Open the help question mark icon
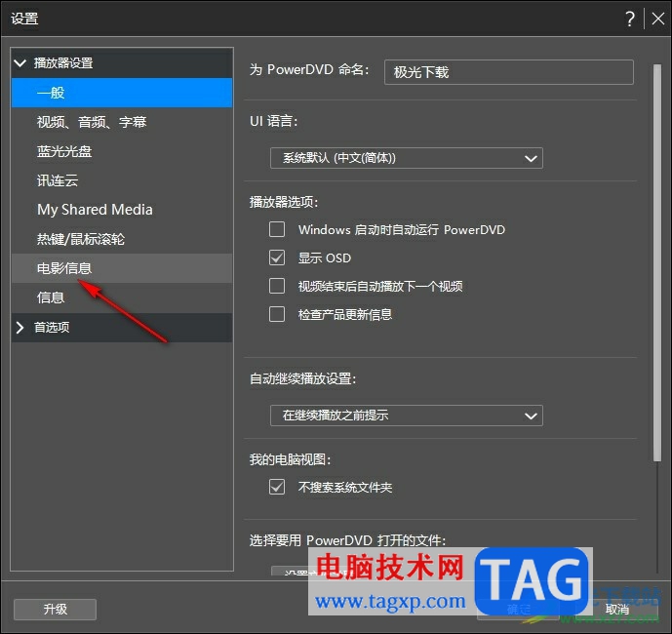Screen dimensions: 672x634 (629, 19)
